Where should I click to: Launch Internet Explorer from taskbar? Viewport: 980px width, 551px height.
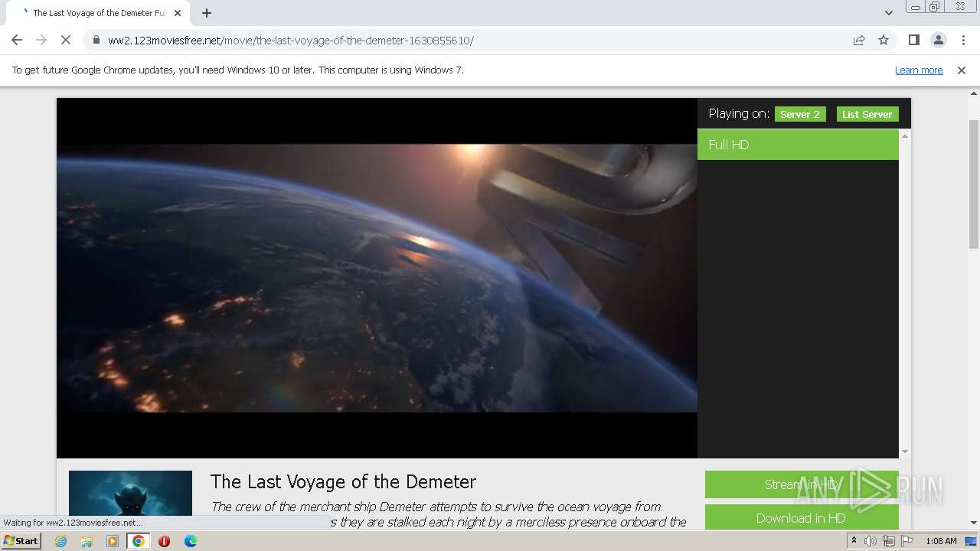pyautogui.click(x=61, y=541)
